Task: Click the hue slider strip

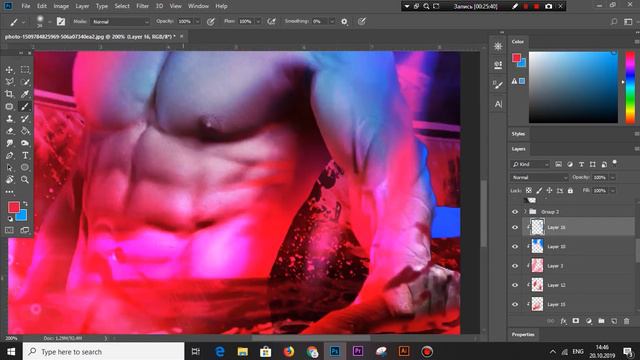Action: pyautogui.click(x=630, y=87)
